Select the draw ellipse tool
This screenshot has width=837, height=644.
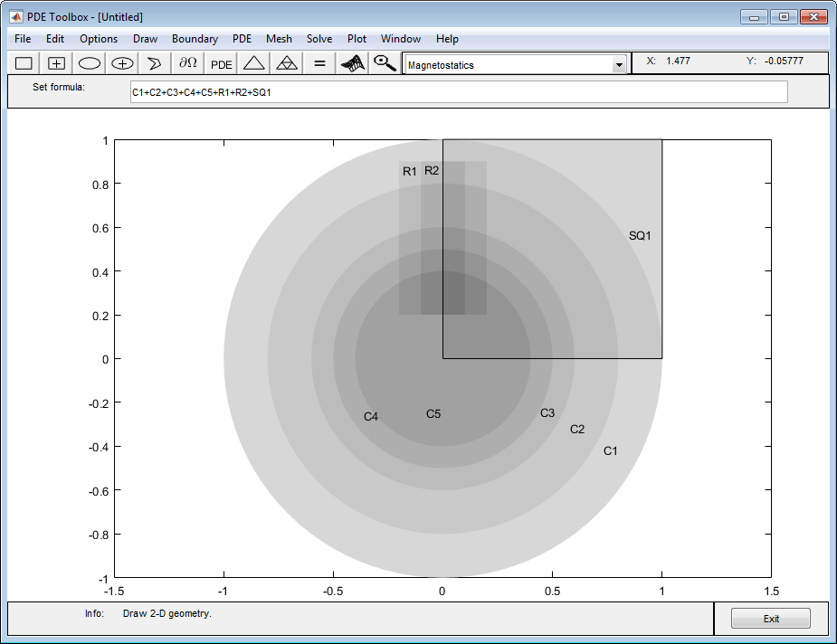pos(90,63)
